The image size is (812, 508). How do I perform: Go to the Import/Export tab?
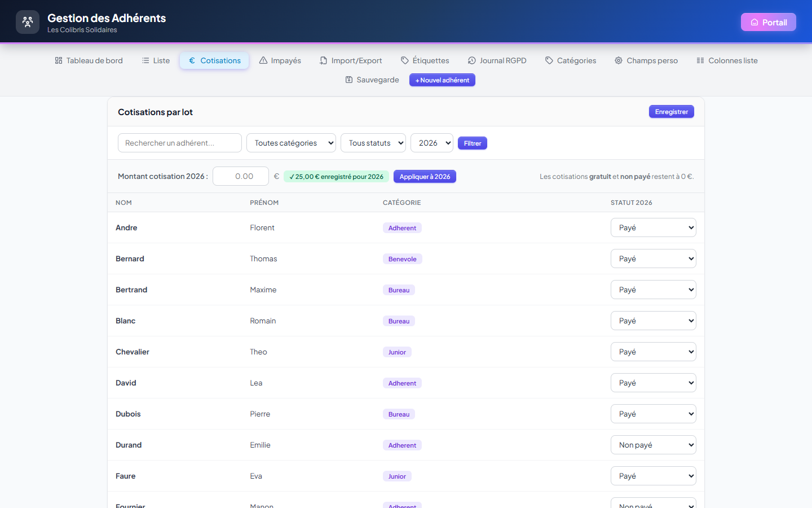[x=351, y=60]
